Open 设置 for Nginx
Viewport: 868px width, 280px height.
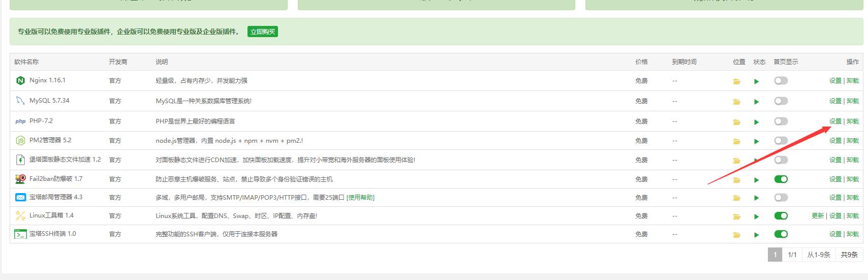(835, 81)
